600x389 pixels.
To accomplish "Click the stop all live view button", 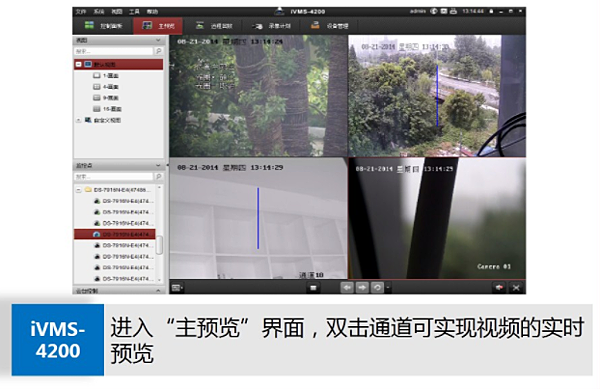I will coord(313,288).
